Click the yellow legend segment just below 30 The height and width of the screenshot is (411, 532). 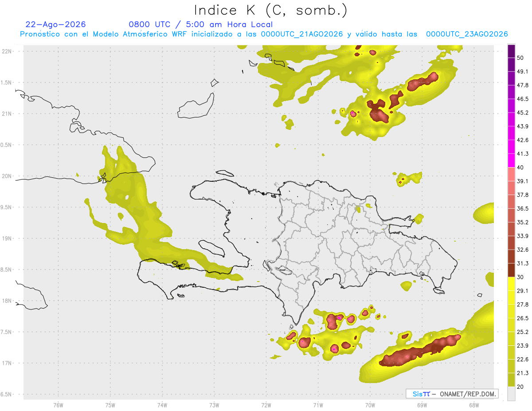511,284
